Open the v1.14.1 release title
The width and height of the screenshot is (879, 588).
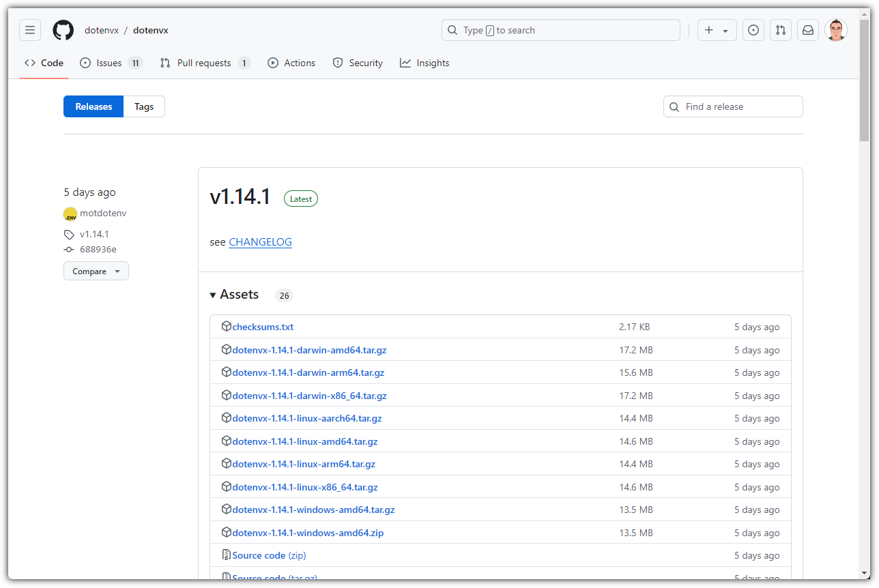coord(240,197)
